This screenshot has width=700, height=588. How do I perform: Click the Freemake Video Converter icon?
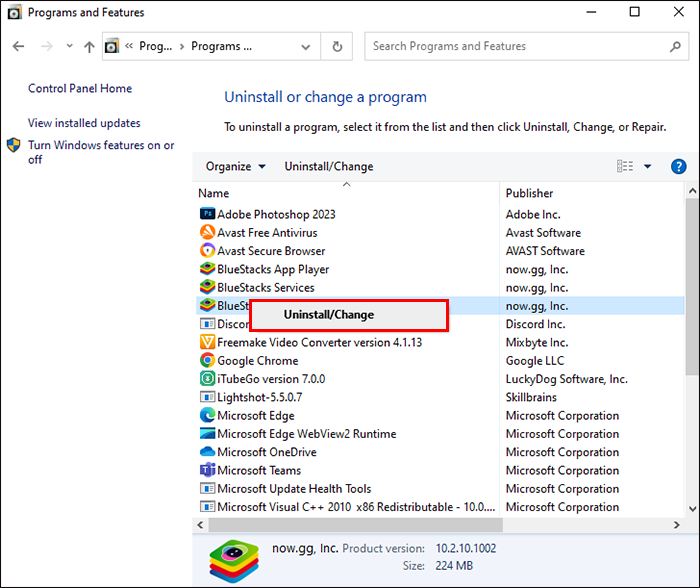coord(207,342)
